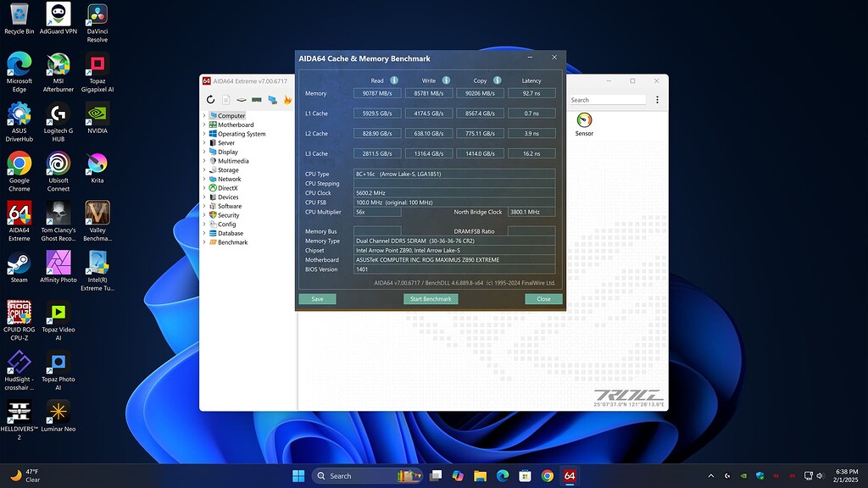Open File Explorer from the taskbar
868x488 pixels.
[x=480, y=476]
